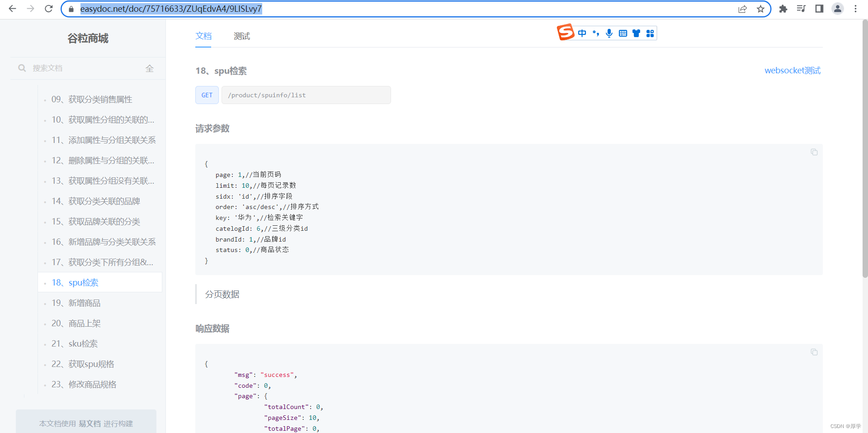The width and height of the screenshot is (868, 433).
Task: Open doc 21、sku检索
Action: tap(75, 343)
